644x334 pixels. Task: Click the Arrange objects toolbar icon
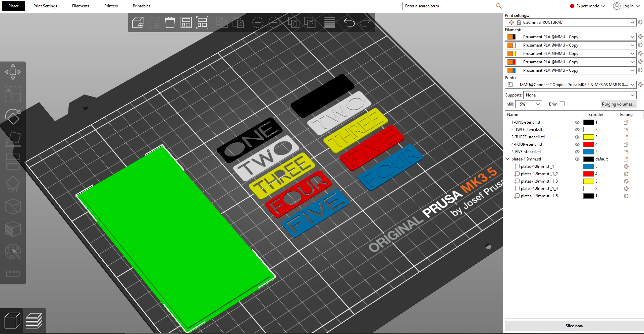tap(186, 23)
